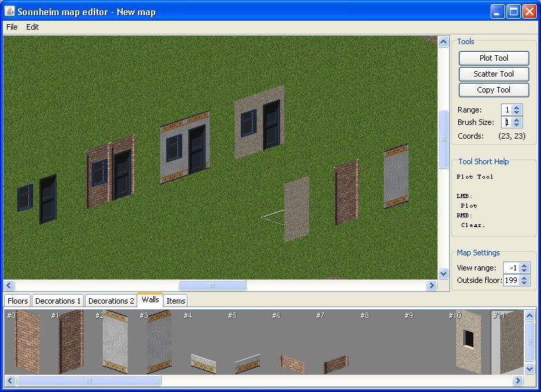Decrease the Brush Size value
Screen dimensions: 541x392
click(x=518, y=125)
